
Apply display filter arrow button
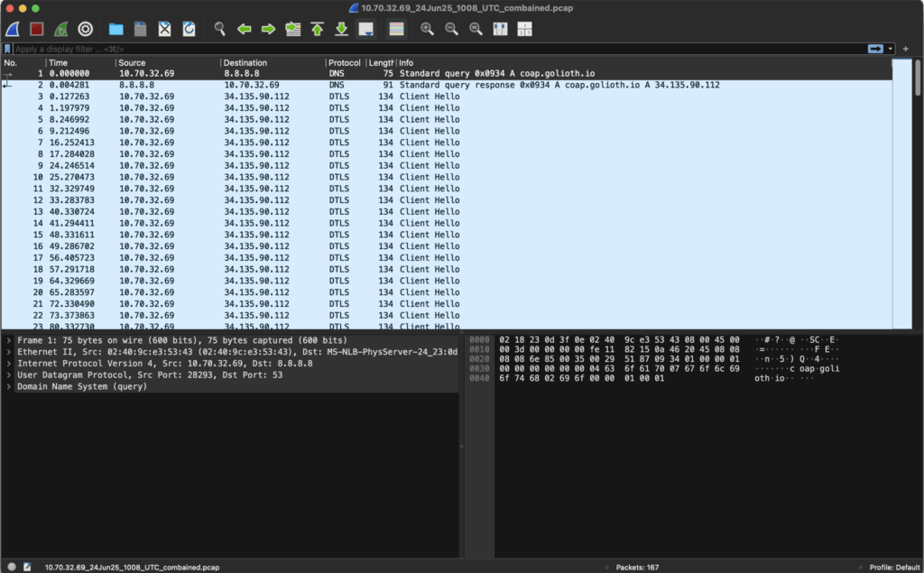click(x=875, y=49)
